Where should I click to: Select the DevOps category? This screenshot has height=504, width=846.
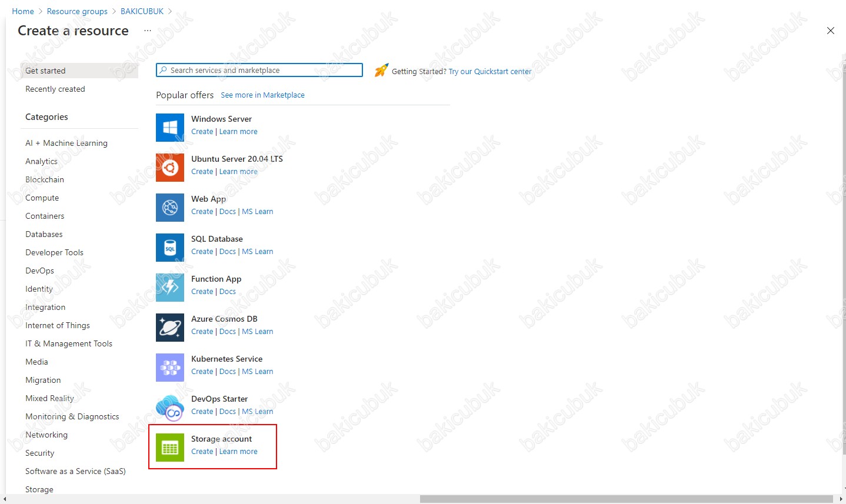(x=40, y=271)
